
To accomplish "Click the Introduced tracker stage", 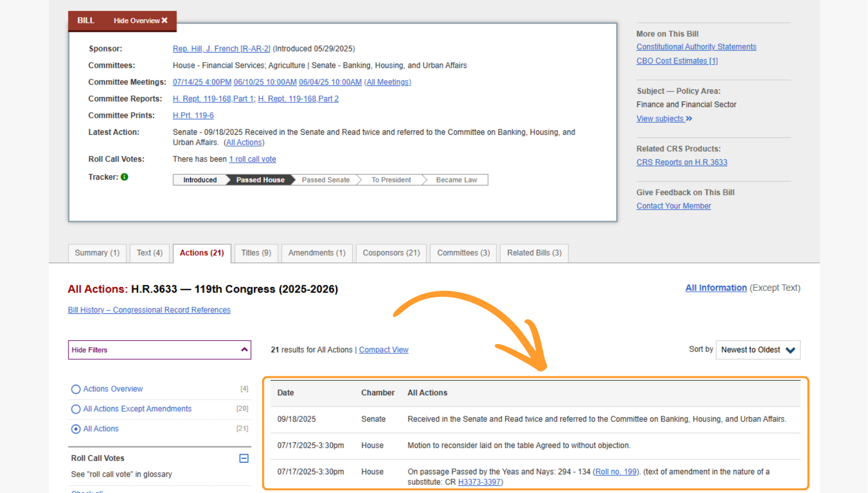I will (200, 180).
